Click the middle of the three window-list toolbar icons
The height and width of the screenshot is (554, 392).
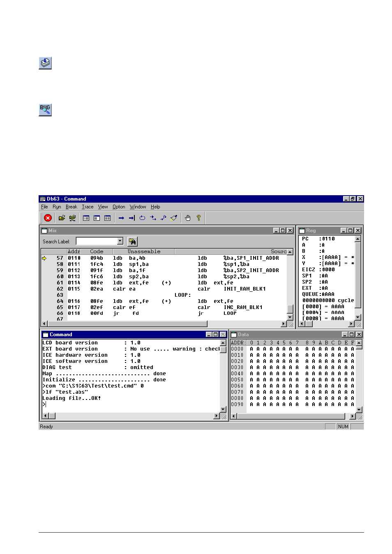pos(97,218)
